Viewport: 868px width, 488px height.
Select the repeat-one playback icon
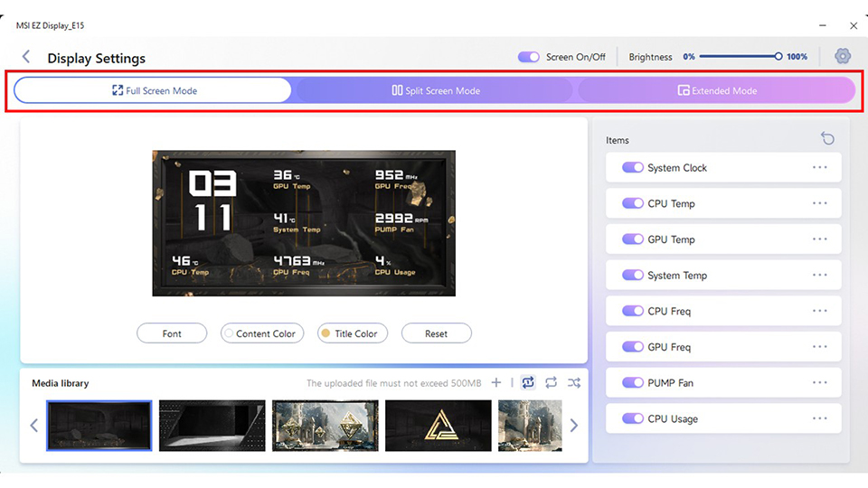528,382
